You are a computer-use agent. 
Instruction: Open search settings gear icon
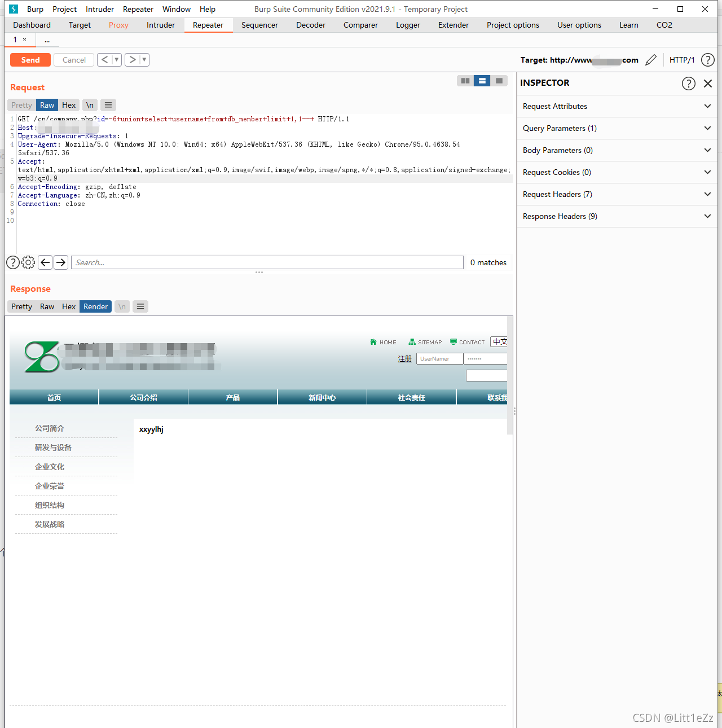pyautogui.click(x=28, y=262)
